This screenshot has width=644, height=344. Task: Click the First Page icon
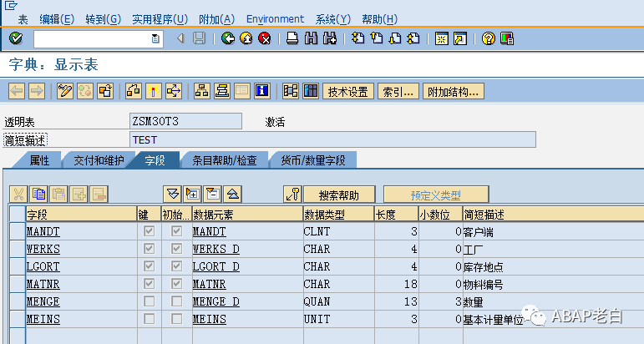pos(358,38)
